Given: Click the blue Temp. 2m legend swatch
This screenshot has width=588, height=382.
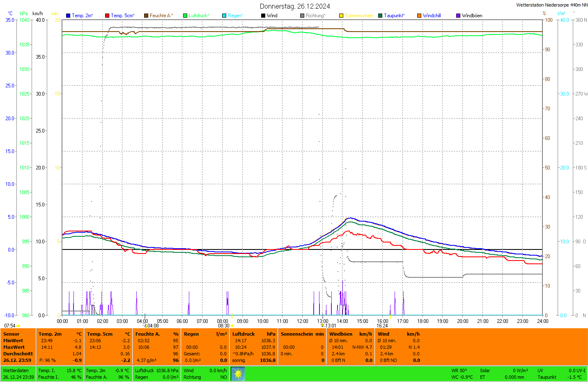Looking at the screenshot, I should click(x=68, y=16).
